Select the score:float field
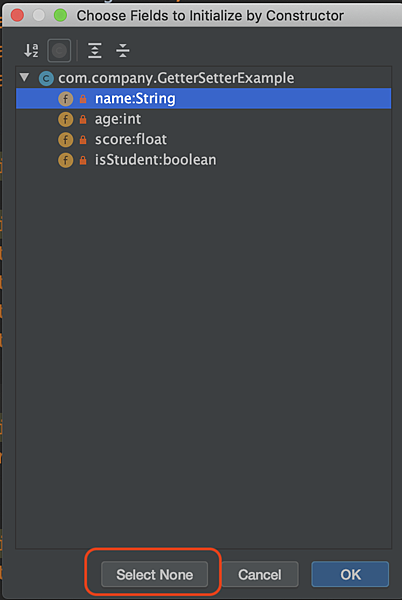Screen dimensions: 402x600 tap(203, 140)
